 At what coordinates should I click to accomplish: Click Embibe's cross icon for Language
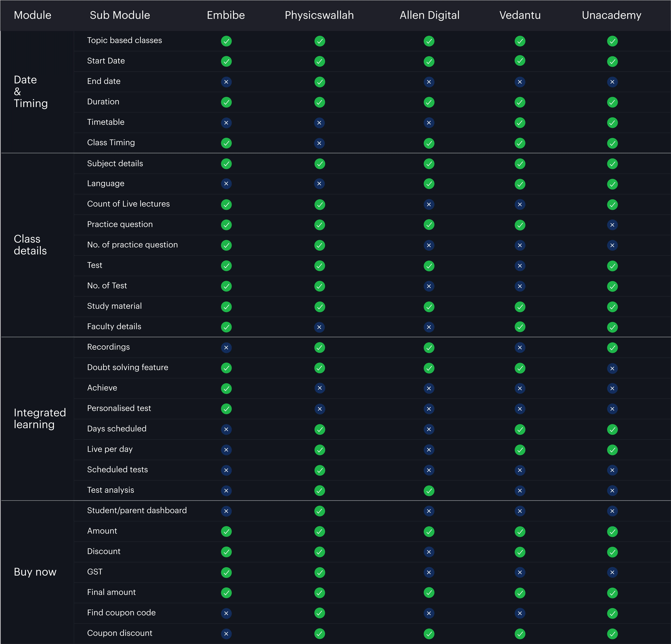point(226,184)
